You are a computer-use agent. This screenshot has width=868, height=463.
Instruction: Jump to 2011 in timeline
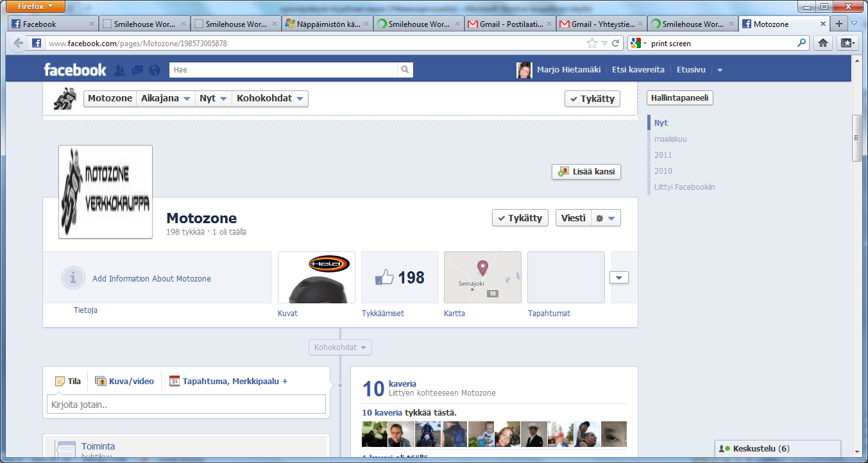663,155
